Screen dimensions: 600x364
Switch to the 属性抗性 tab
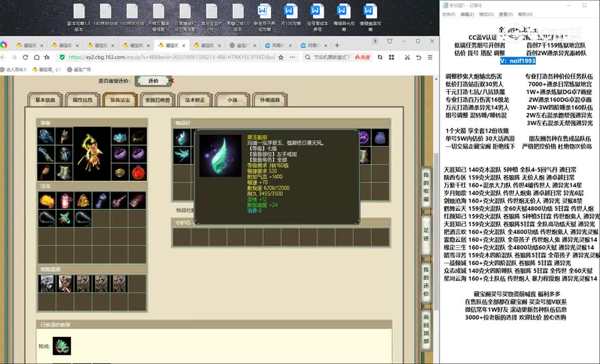(x=82, y=100)
